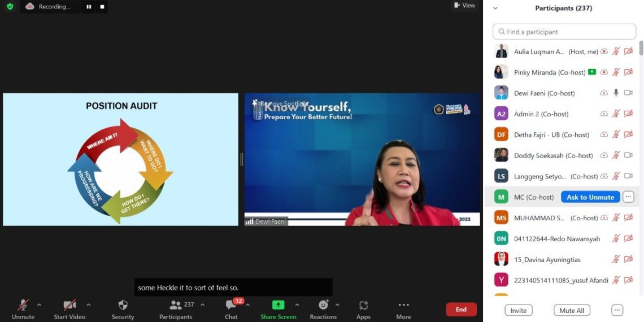Click the Mute All button

[x=572, y=311]
